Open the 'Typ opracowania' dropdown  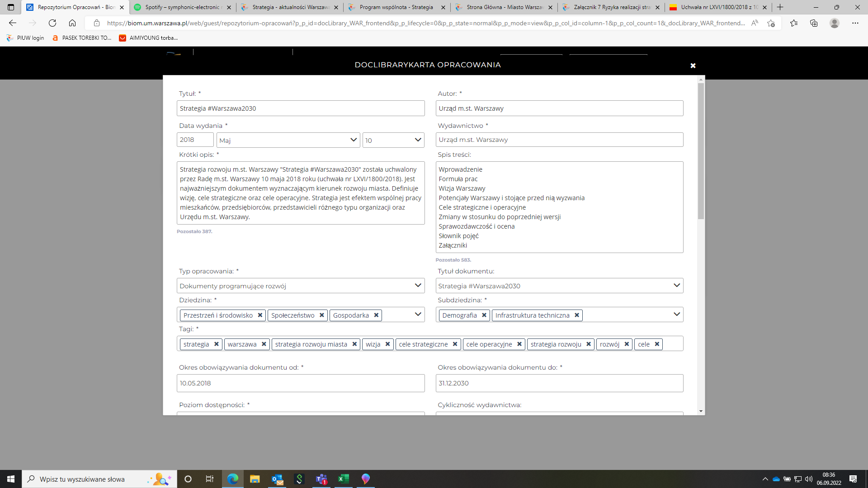coord(301,286)
